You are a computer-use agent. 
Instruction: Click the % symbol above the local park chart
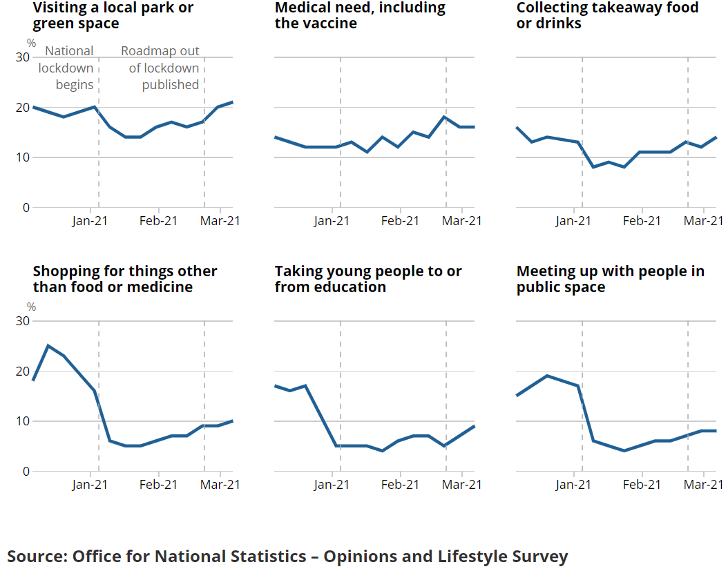pyautogui.click(x=32, y=43)
